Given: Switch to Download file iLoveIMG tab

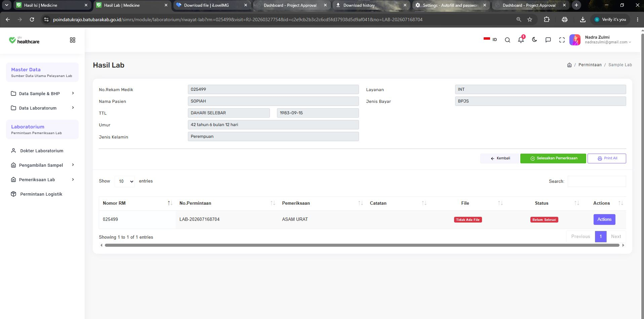Looking at the screenshot, I should coord(212,5).
